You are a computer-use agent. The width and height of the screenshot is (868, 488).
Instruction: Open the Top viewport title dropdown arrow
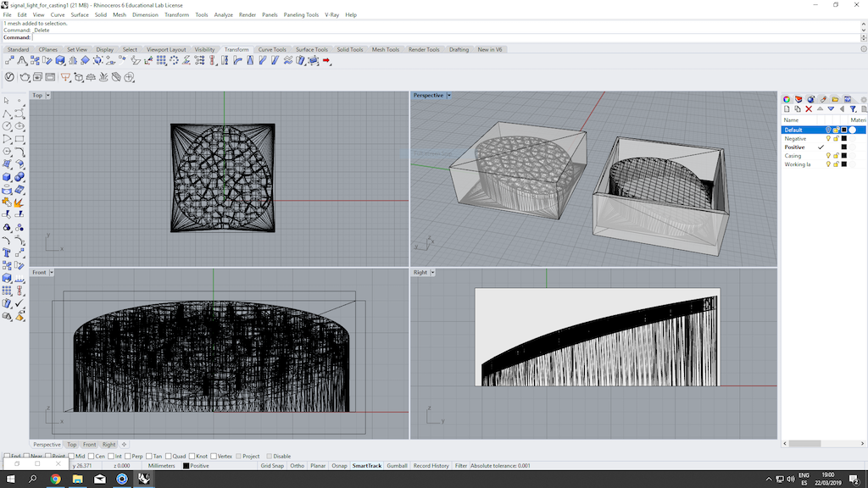(x=48, y=96)
